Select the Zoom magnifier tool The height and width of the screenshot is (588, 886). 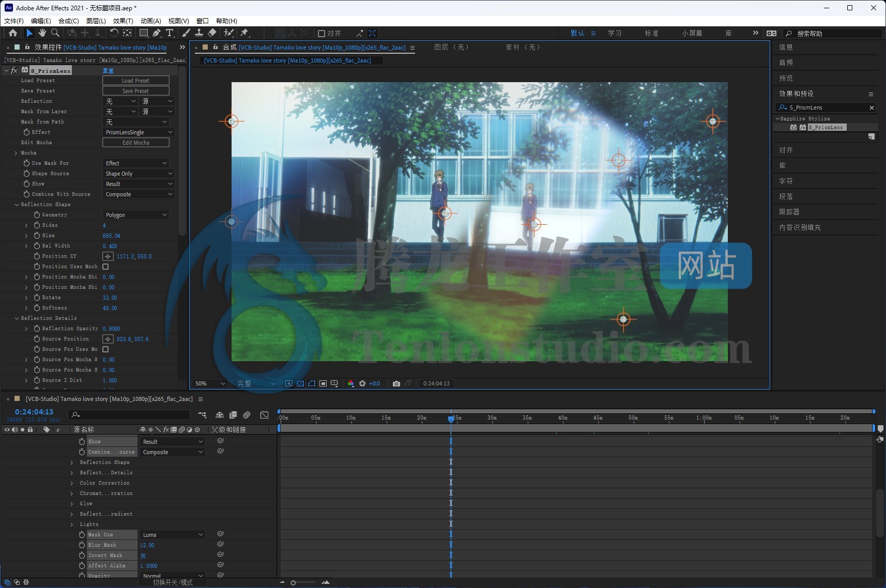(55, 33)
